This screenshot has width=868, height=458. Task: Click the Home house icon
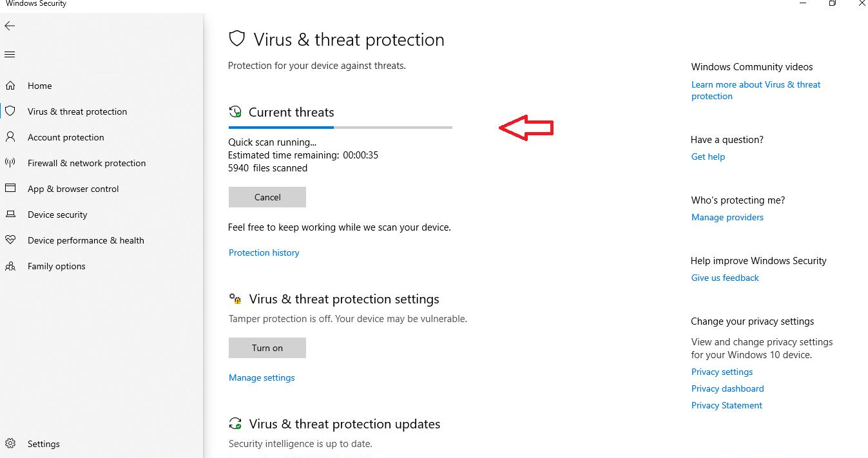10,85
